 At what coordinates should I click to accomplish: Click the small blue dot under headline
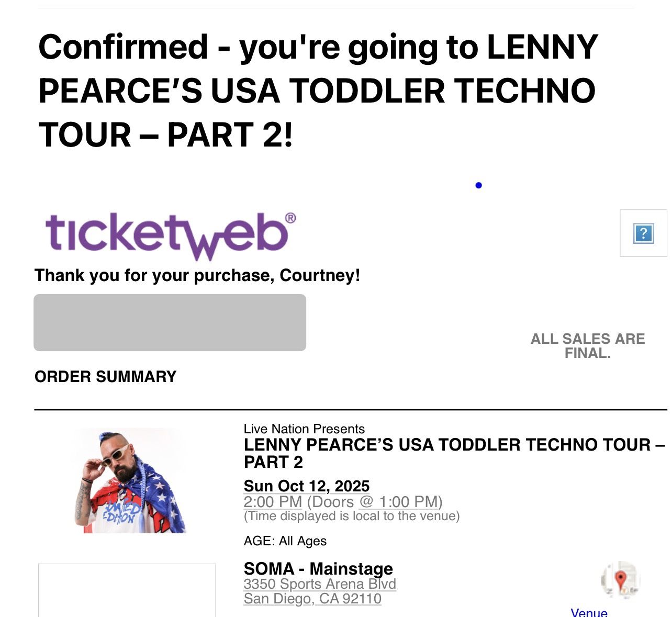478,185
